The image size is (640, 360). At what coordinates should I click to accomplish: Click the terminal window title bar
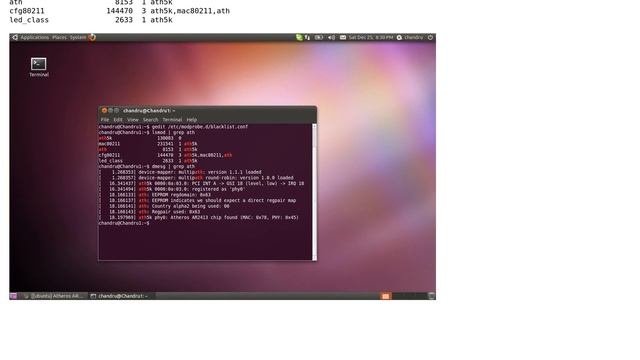coord(207,111)
